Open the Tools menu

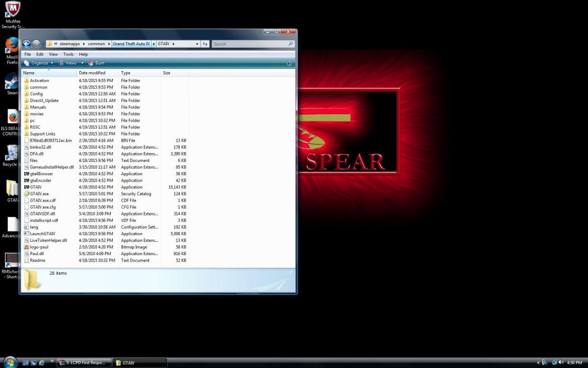(x=68, y=54)
